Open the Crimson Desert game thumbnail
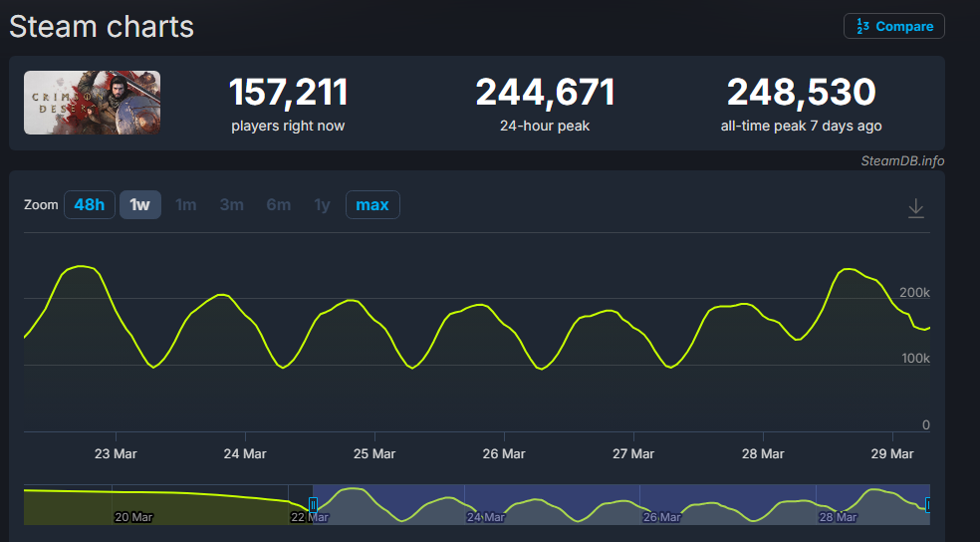This screenshot has height=542, width=980. 92,103
